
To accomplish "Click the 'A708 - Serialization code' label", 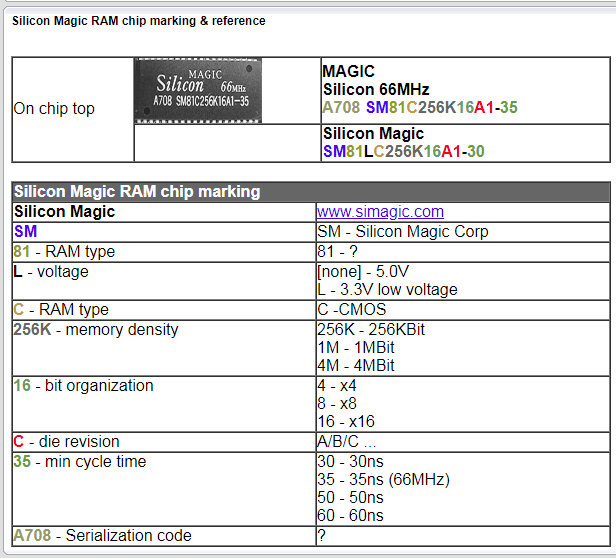I will [102, 536].
